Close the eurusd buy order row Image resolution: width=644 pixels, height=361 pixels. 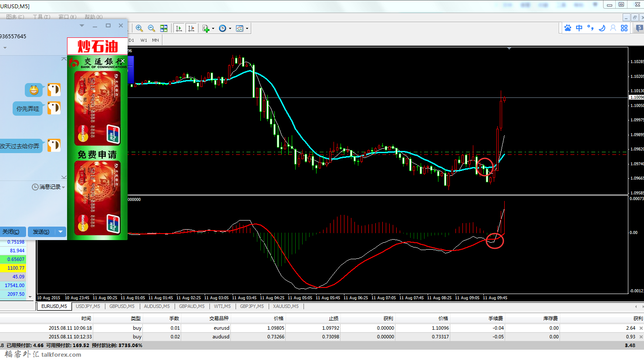point(641,328)
